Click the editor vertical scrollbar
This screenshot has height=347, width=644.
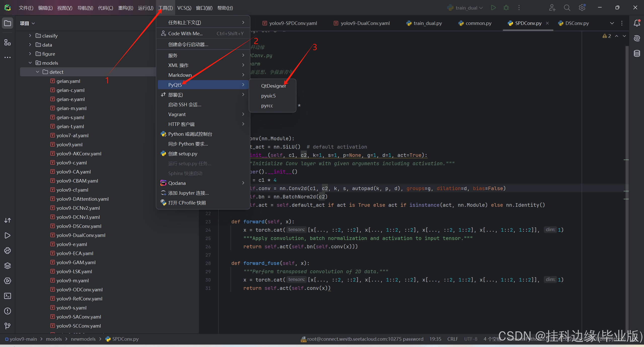click(x=627, y=189)
